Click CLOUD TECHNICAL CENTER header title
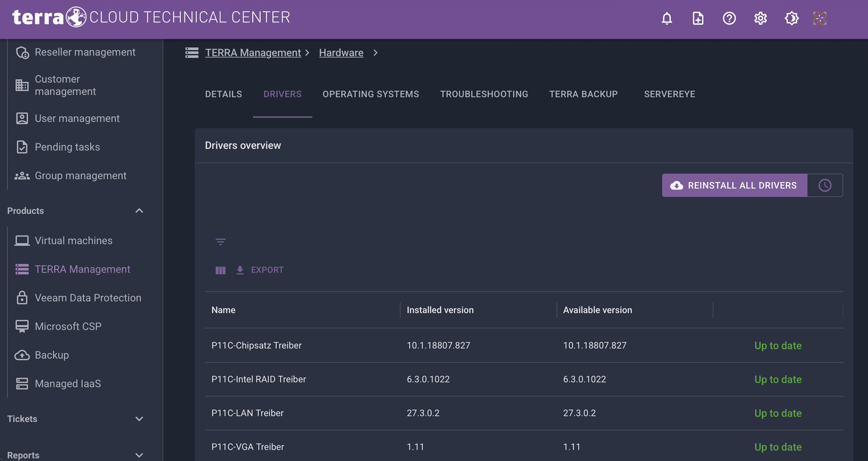The image size is (868, 461). click(x=190, y=18)
